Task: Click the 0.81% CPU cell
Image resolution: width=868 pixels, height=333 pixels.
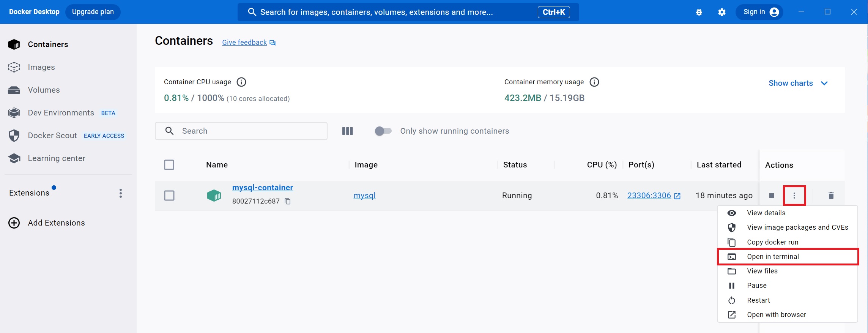Action: pyautogui.click(x=607, y=196)
